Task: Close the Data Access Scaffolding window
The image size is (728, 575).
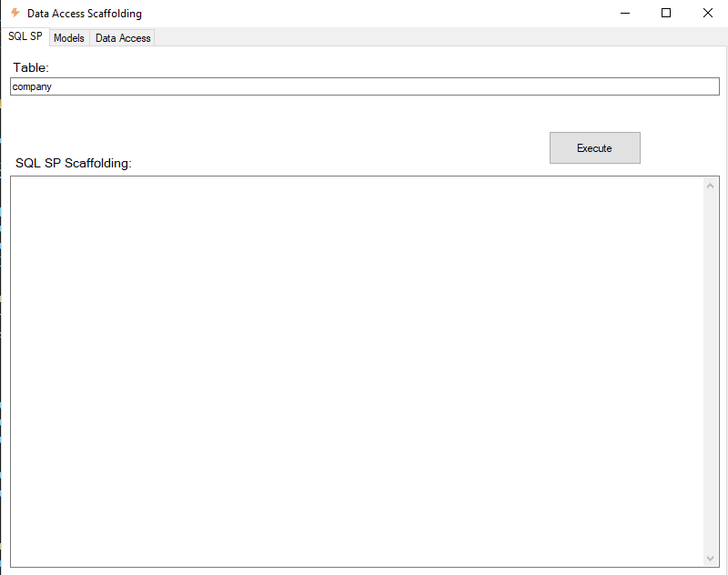Action: [707, 14]
